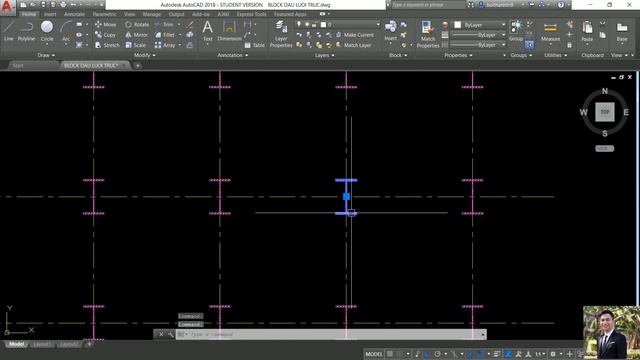
Task: Expand the Modify panel
Action: click(x=144, y=55)
